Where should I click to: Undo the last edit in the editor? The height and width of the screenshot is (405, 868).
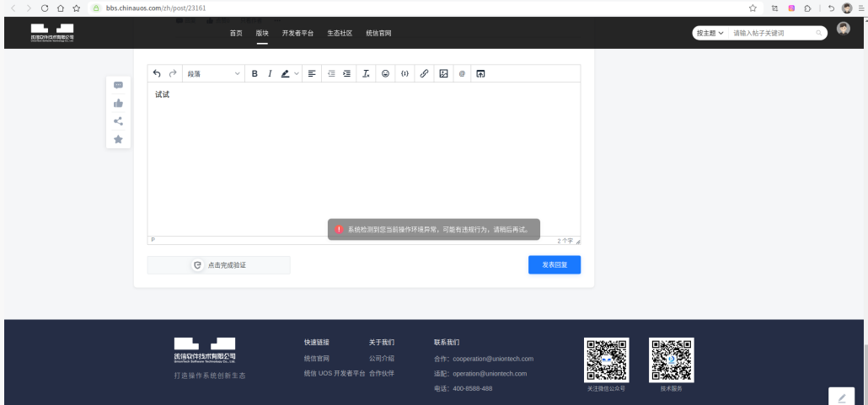tap(157, 73)
